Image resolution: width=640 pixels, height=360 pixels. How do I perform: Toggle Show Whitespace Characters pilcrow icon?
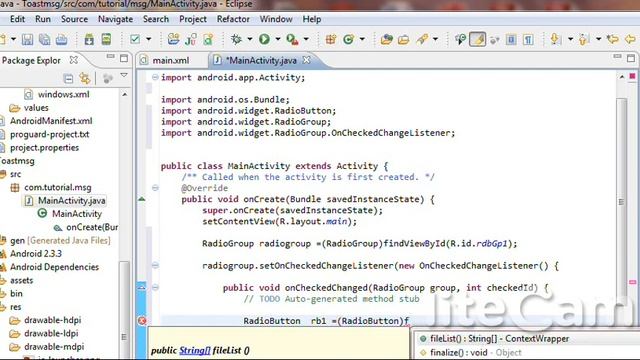(x=528, y=39)
